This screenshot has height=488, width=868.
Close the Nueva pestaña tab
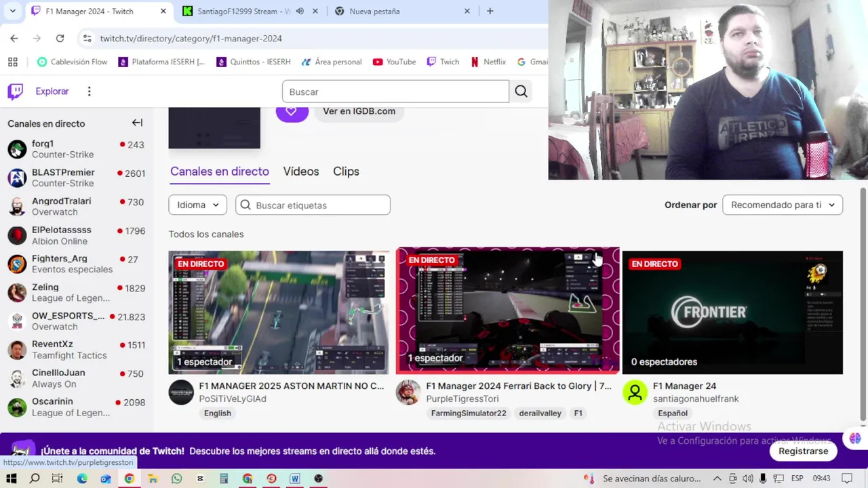click(x=467, y=11)
